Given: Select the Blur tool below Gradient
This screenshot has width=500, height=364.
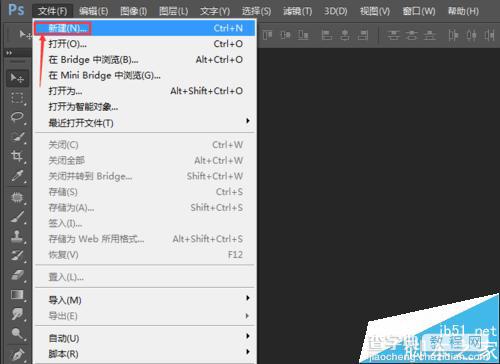Looking at the screenshot, I should click(x=17, y=314).
